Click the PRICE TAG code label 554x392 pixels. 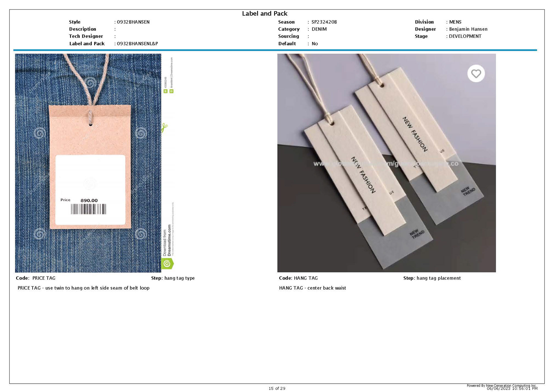pos(44,278)
